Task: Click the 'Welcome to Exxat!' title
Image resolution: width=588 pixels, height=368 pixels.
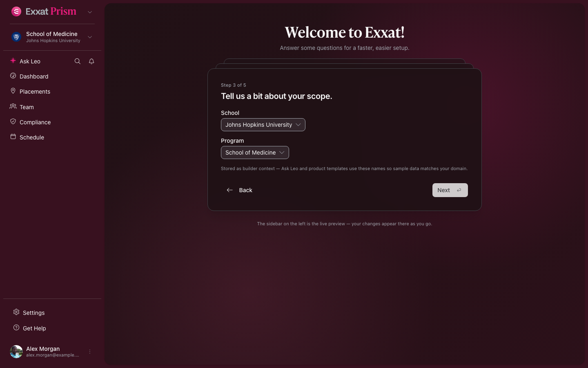Action: [345, 32]
